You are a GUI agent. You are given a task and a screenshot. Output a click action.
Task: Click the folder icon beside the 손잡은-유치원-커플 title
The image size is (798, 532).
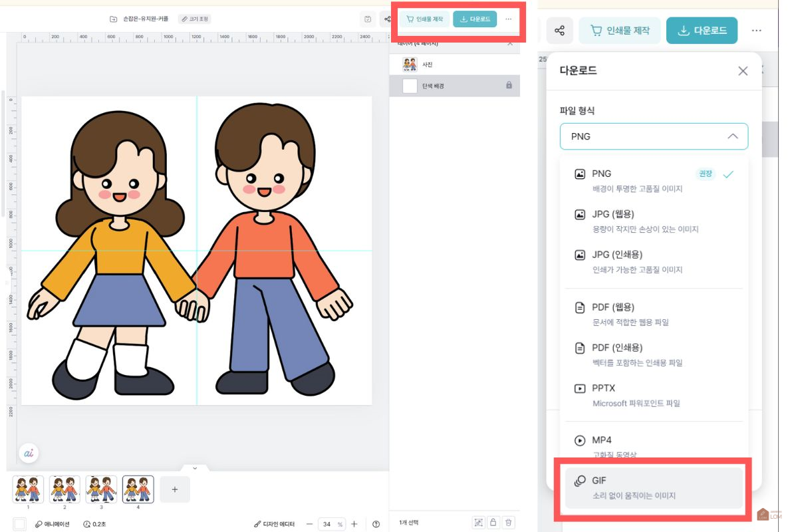(x=114, y=19)
